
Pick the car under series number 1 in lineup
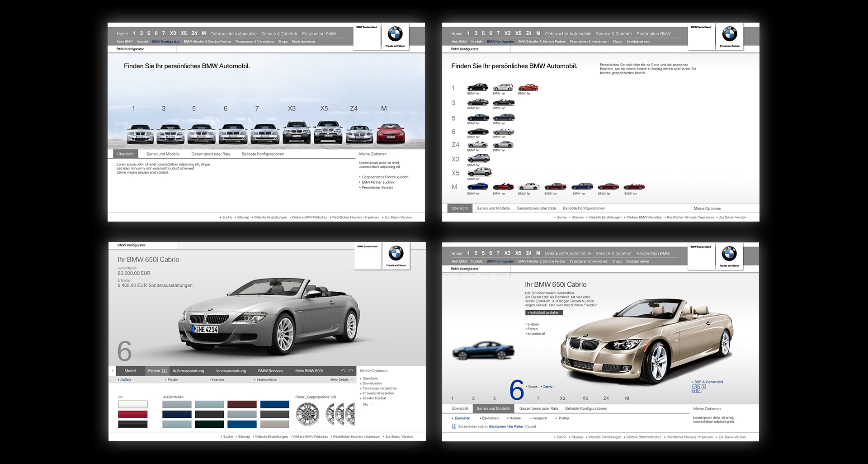[x=140, y=134]
